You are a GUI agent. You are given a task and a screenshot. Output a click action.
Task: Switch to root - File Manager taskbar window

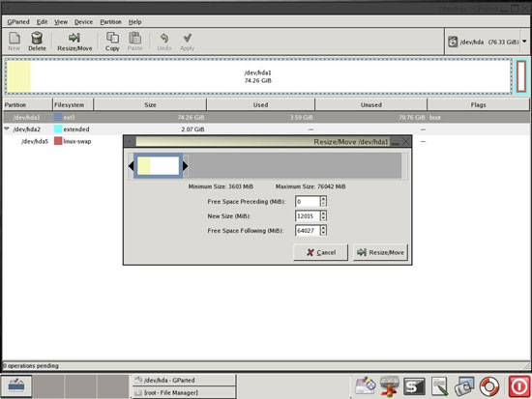pyautogui.click(x=184, y=392)
